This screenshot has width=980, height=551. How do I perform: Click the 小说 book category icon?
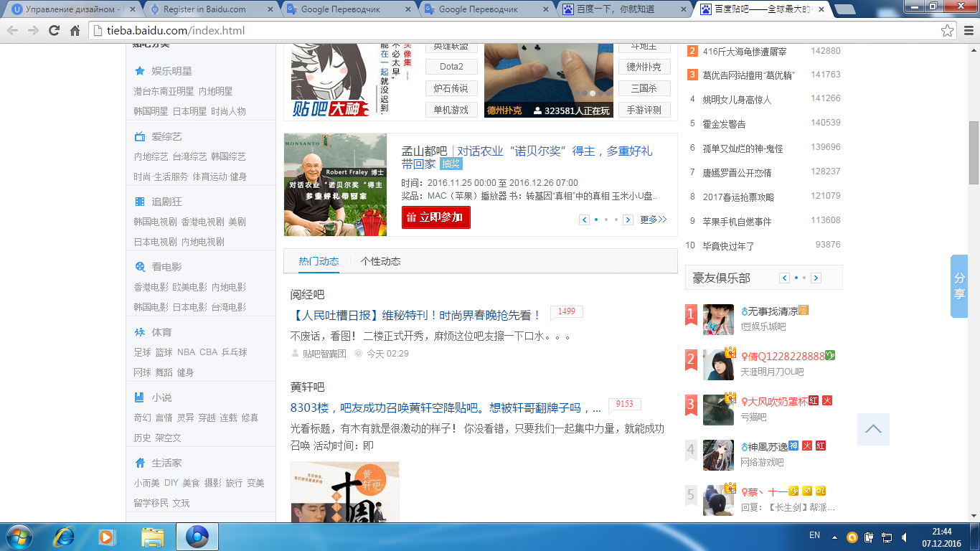[x=140, y=397]
